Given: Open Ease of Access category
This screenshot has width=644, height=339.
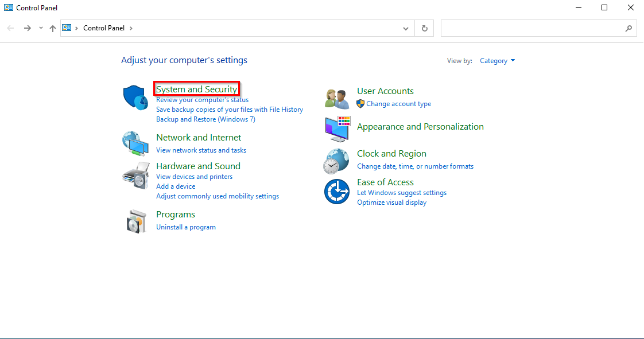Looking at the screenshot, I should point(385,182).
